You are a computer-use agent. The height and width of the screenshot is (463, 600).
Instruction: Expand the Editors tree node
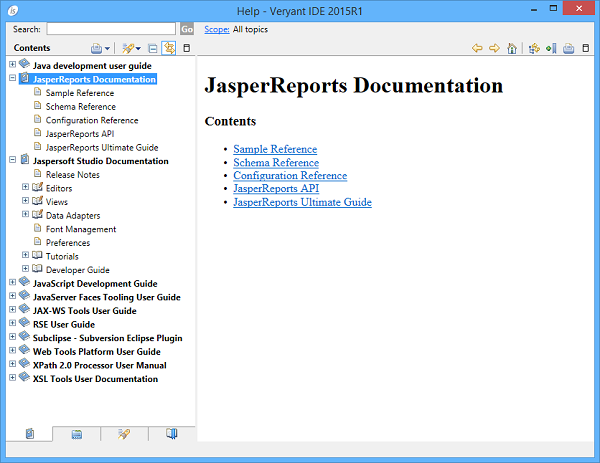[x=25, y=187]
